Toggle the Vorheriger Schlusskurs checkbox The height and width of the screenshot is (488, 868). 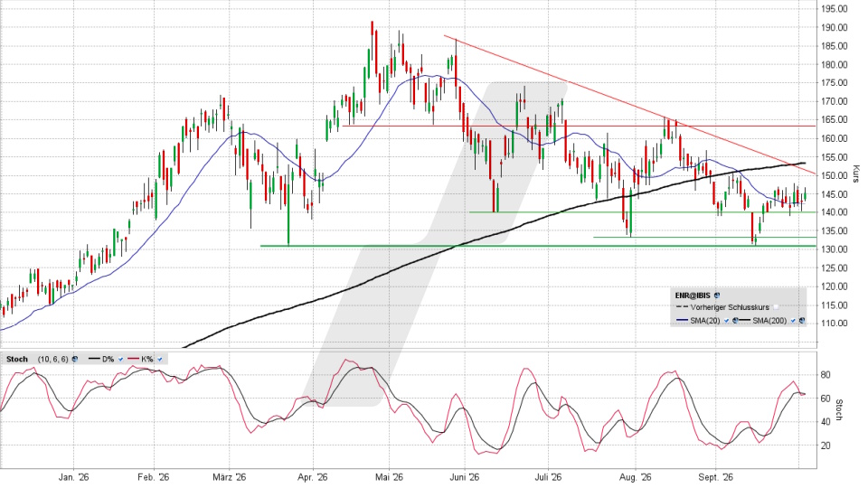[776, 307]
